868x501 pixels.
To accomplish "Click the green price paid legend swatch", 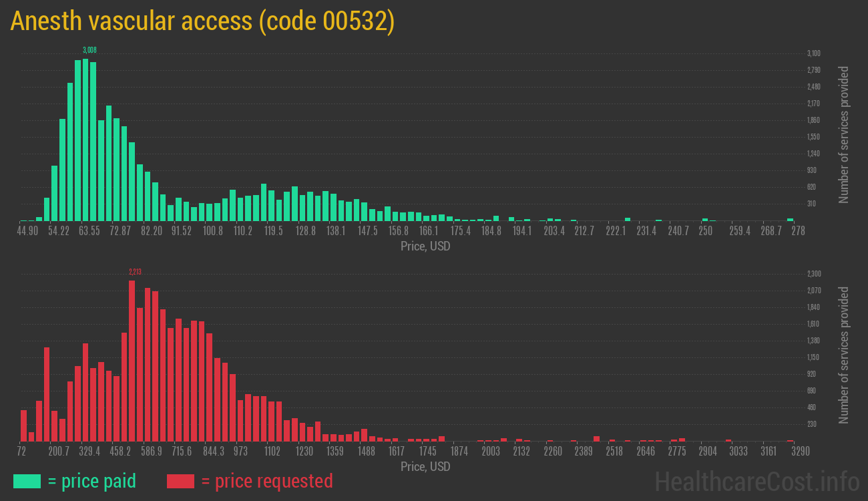I will pos(27,481).
